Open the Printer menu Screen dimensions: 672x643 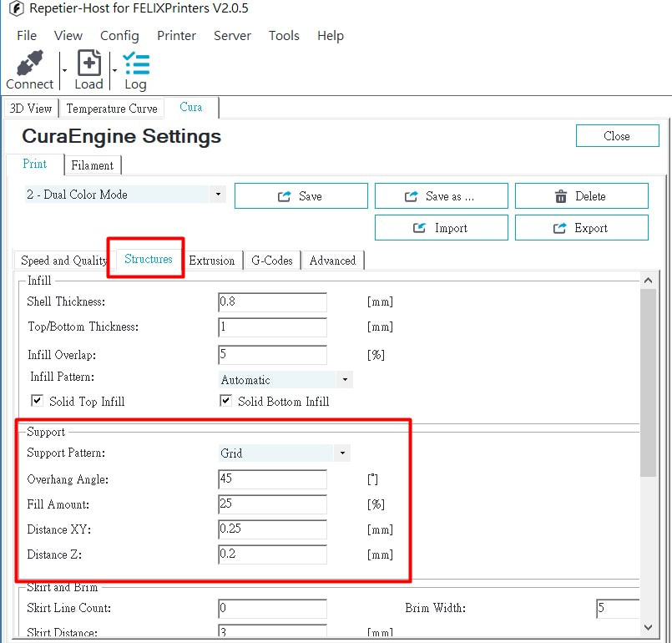(176, 36)
